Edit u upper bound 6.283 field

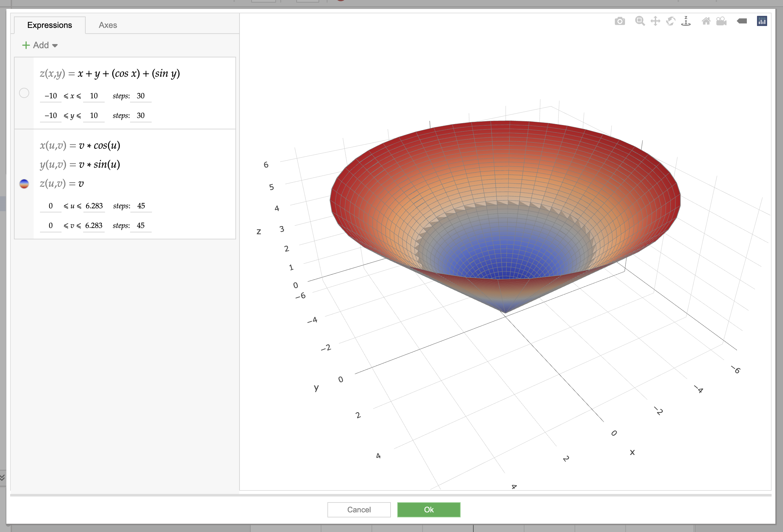[94, 206]
